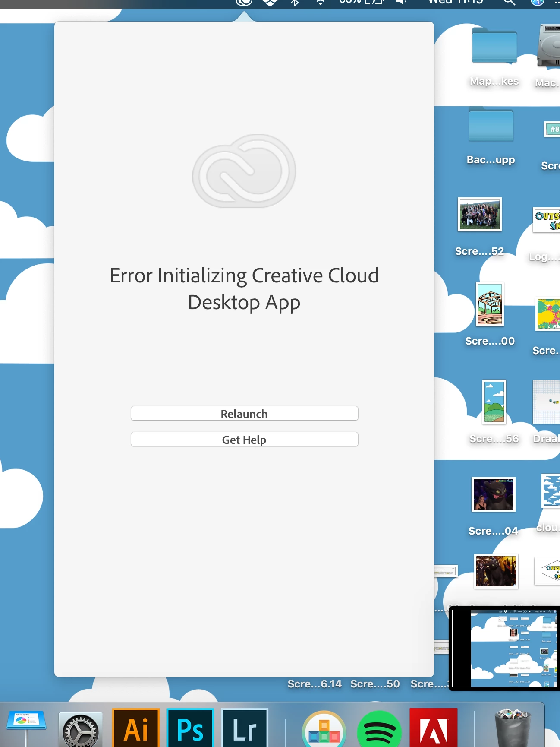The image size is (560, 747).
Task: Select the Draai grid file thumbnail
Action: [x=546, y=402]
